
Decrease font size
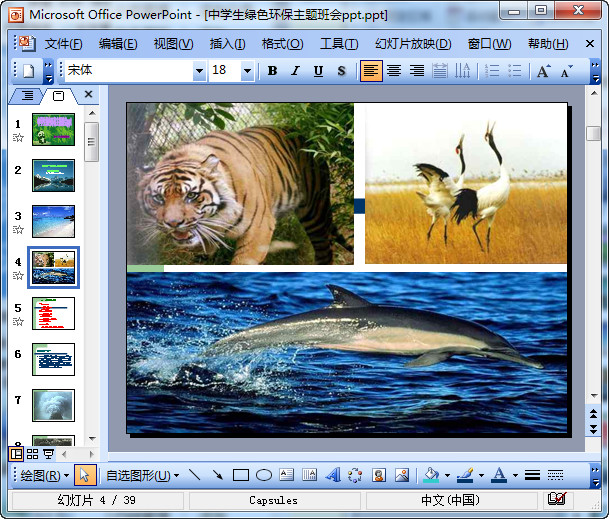[566, 71]
